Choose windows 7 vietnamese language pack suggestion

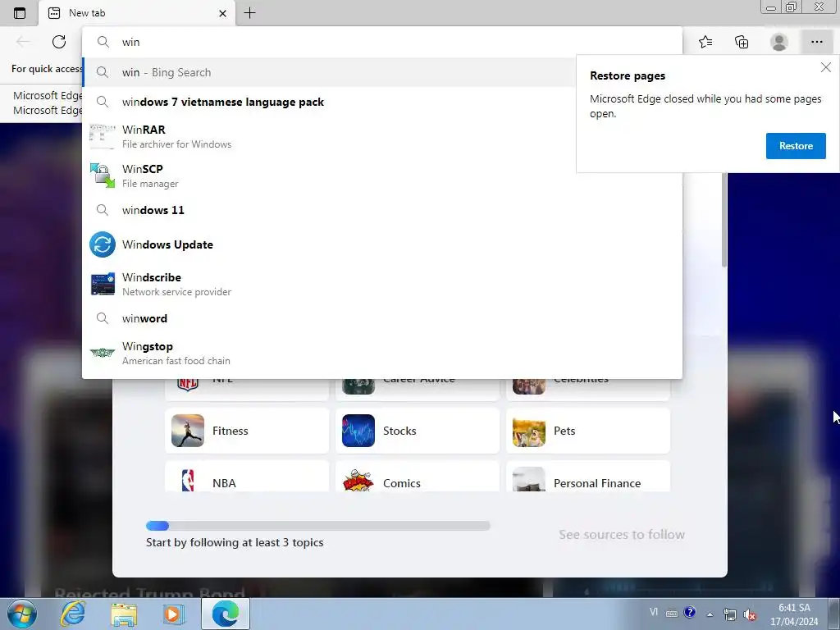[329, 102]
